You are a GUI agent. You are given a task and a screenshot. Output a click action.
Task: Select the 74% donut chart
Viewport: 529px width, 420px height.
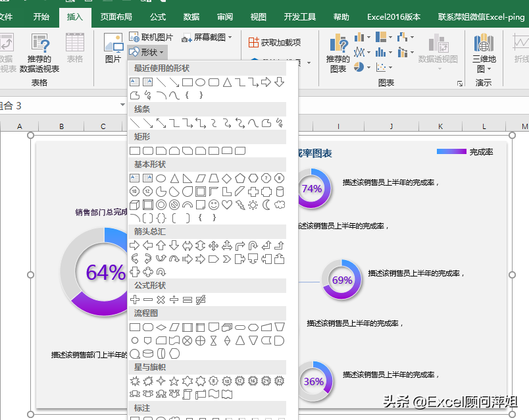tap(311, 188)
